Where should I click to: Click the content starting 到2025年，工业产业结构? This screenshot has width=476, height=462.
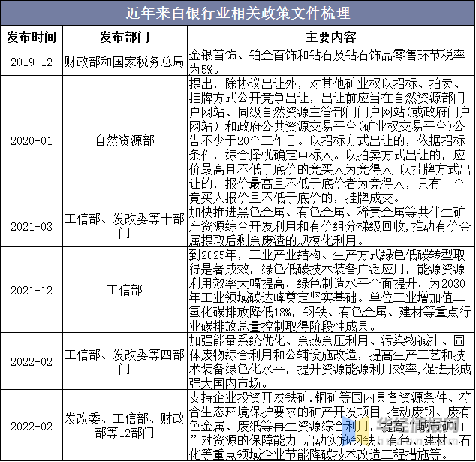tap(330, 290)
